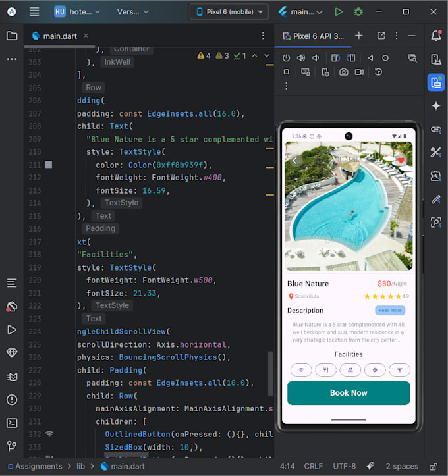Start debugging with the bug icon
The image size is (448, 476).
tap(358, 12)
